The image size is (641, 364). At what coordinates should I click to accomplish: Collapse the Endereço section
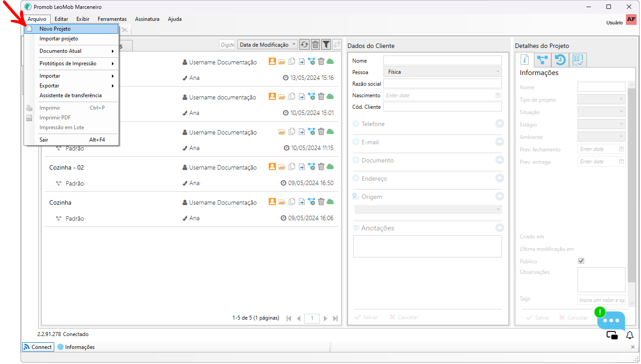pyautogui.click(x=500, y=178)
